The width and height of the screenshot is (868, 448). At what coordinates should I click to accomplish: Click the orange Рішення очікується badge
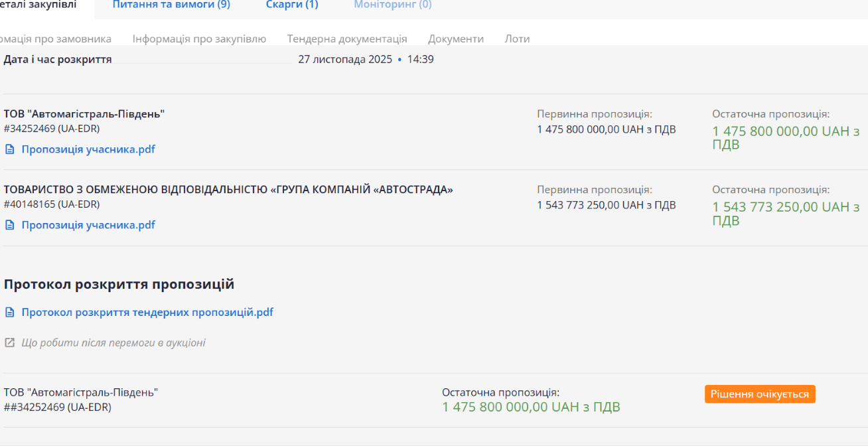[760, 394]
